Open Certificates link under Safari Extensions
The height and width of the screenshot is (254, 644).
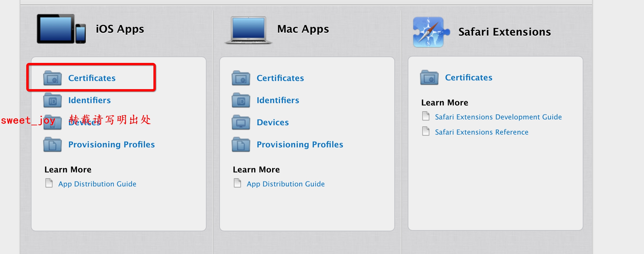click(469, 77)
